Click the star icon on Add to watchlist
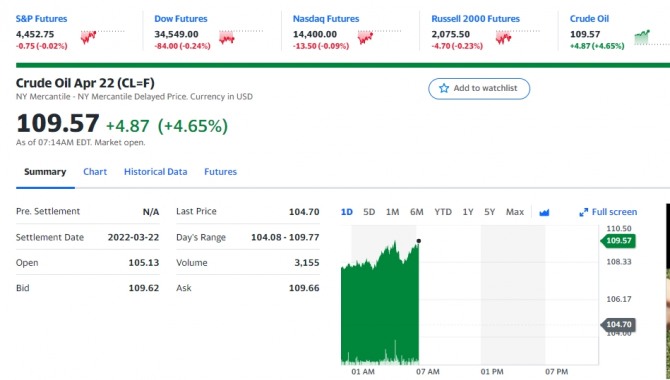This screenshot has width=670, height=380. 444,88
